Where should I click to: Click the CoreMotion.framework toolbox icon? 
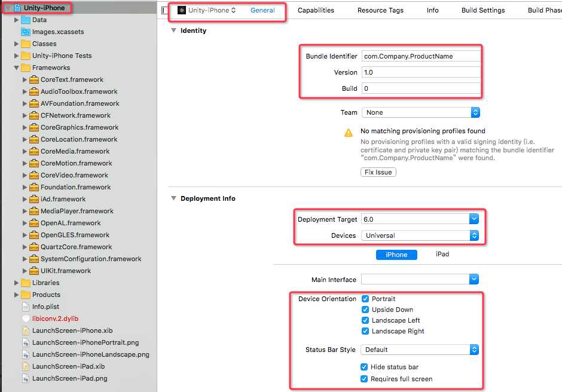click(x=34, y=163)
